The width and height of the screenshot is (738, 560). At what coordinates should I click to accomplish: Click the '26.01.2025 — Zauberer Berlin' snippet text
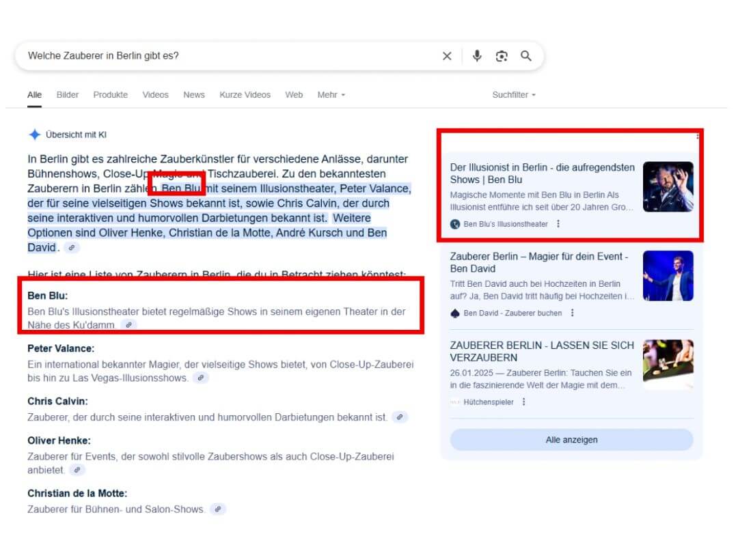pos(541,378)
